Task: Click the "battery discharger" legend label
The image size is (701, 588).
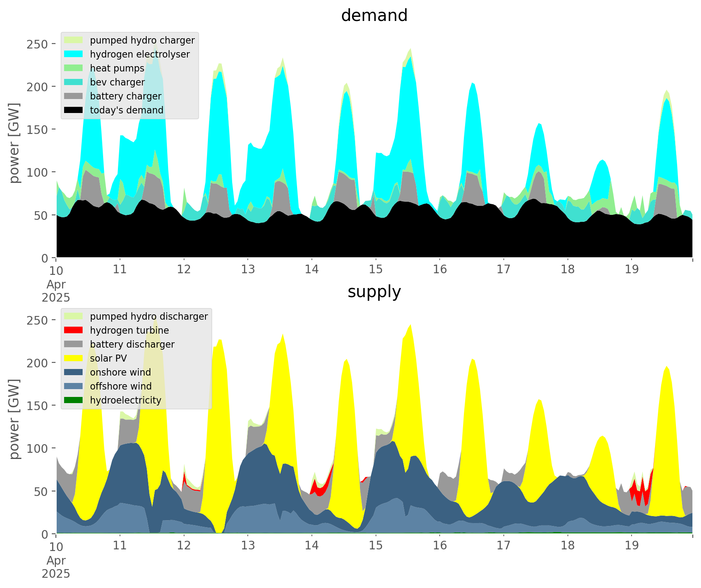Action: 132,345
